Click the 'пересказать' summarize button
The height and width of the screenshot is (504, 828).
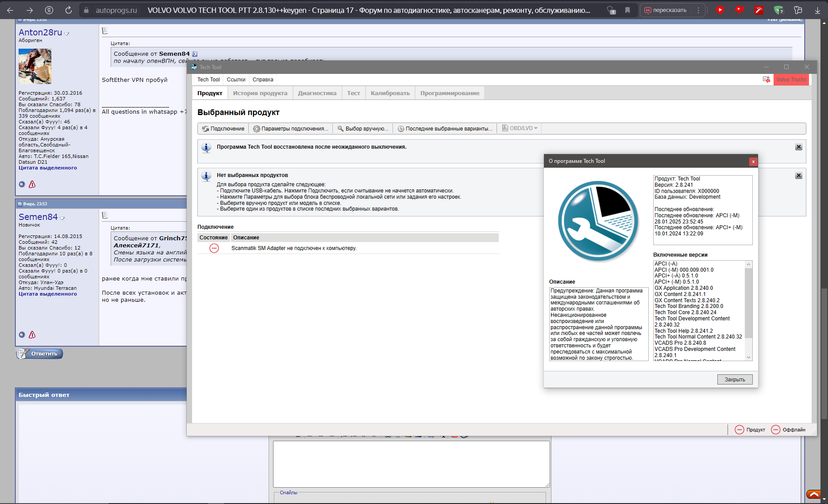point(665,10)
